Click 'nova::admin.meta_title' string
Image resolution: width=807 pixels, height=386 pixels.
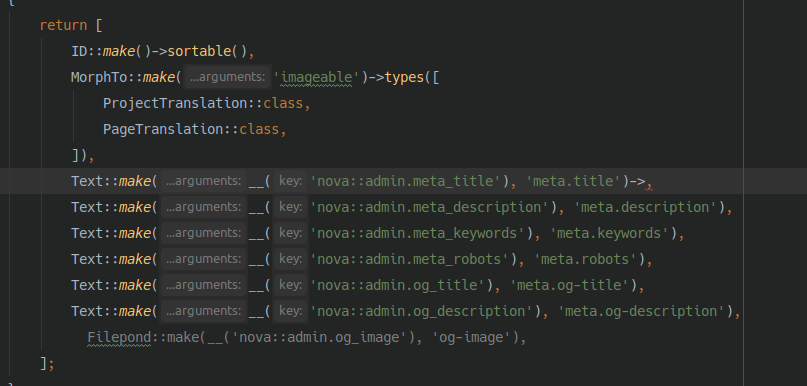coord(406,181)
